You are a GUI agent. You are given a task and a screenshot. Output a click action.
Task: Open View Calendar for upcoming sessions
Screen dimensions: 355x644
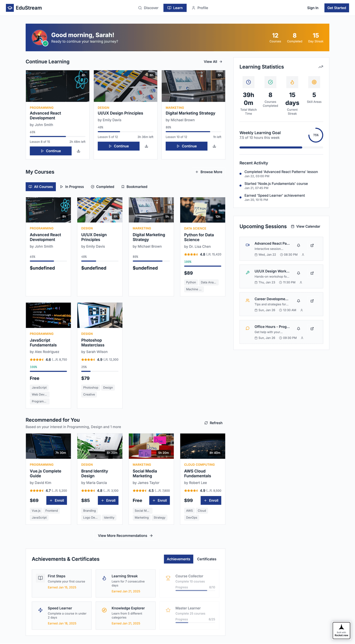(306, 227)
